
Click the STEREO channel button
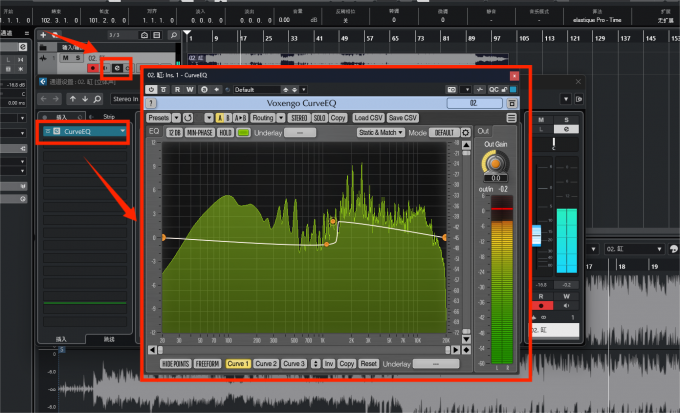pyautogui.click(x=299, y=118)
